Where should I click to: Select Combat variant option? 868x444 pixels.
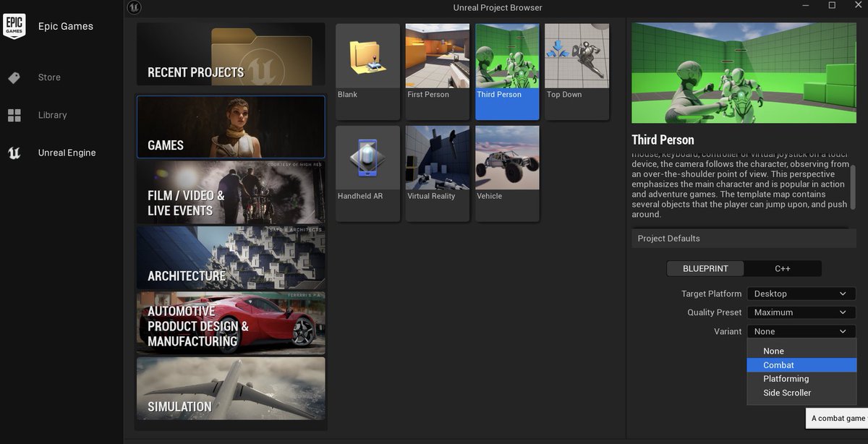[801, 365]
